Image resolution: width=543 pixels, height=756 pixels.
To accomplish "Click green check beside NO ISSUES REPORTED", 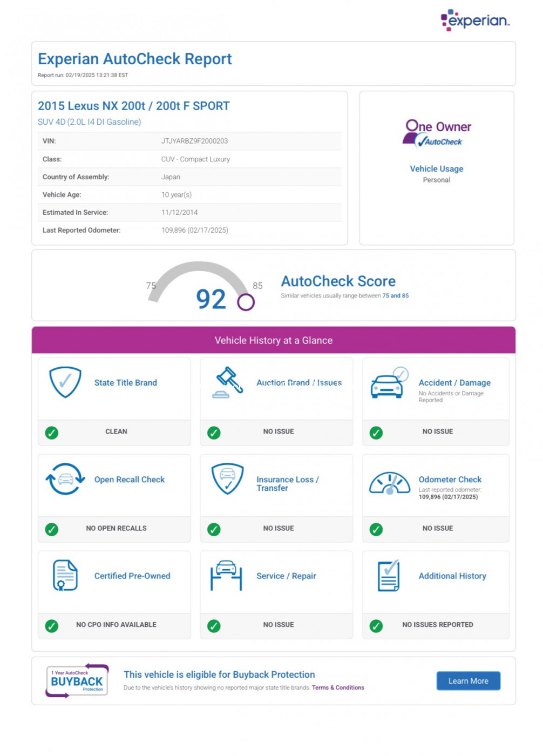I will (x=376, y=626).
